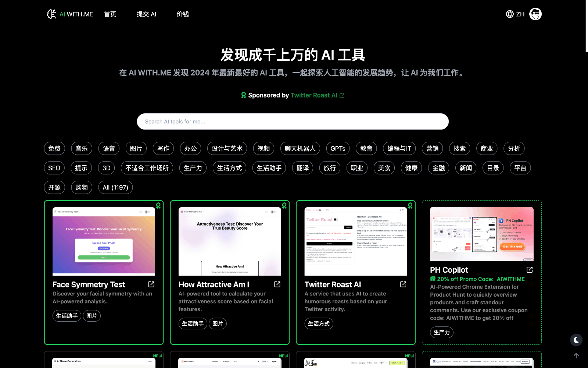The image size is (588, 368).
Task: Visit the Twitter Roast AI sponsored link
Action: [314, 95]
